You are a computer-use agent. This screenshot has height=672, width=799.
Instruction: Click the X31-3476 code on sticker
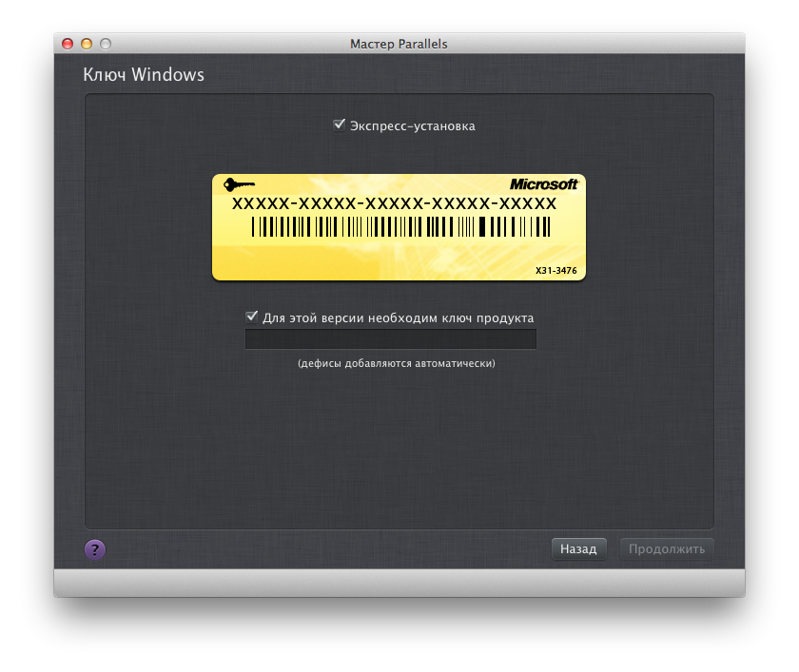(x=555, y=270)
